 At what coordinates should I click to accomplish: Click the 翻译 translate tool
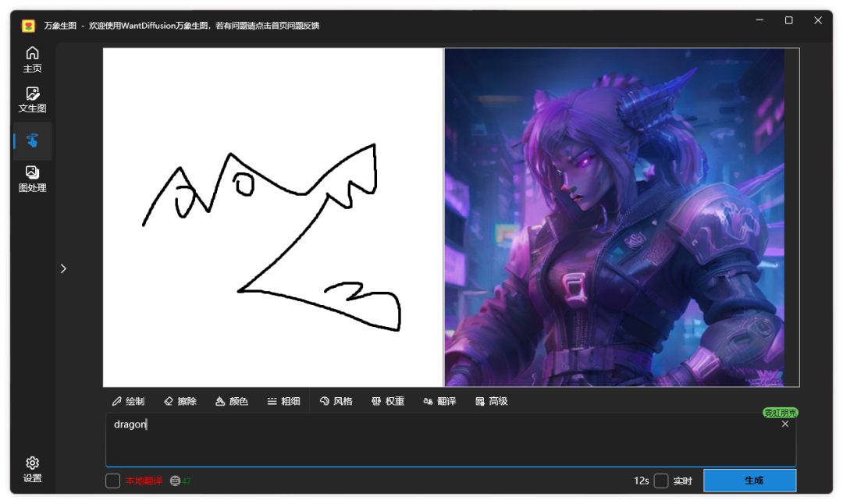439,401
